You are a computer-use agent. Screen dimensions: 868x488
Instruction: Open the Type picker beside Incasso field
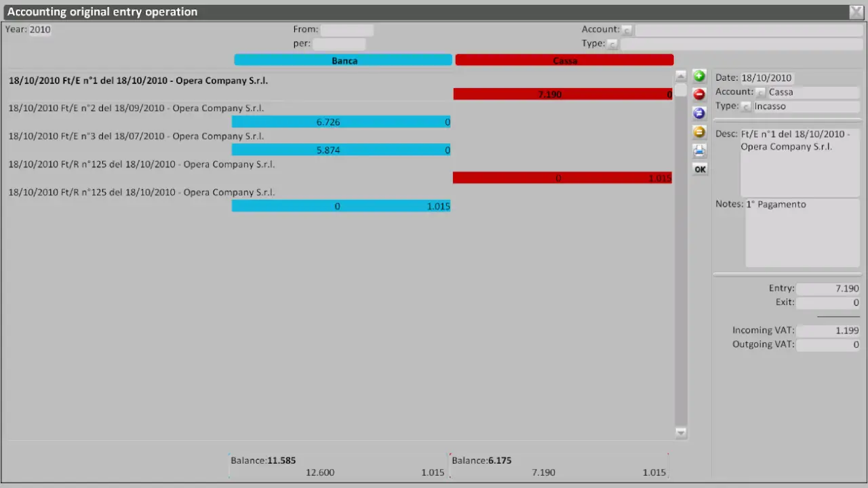pos(746,106)
